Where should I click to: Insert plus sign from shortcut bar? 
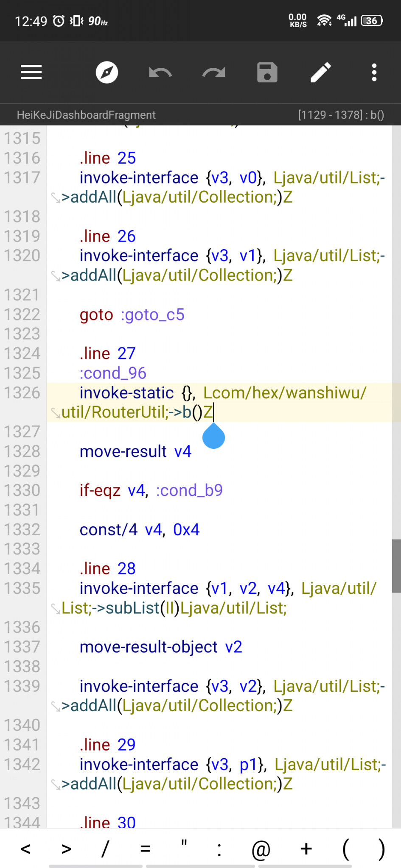[x=306, y=849]
